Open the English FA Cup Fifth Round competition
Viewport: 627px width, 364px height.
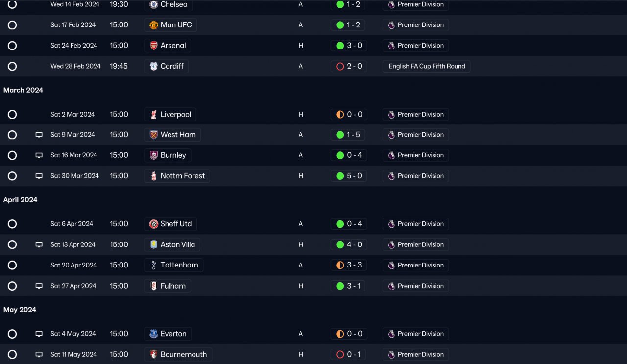(427, 66)
